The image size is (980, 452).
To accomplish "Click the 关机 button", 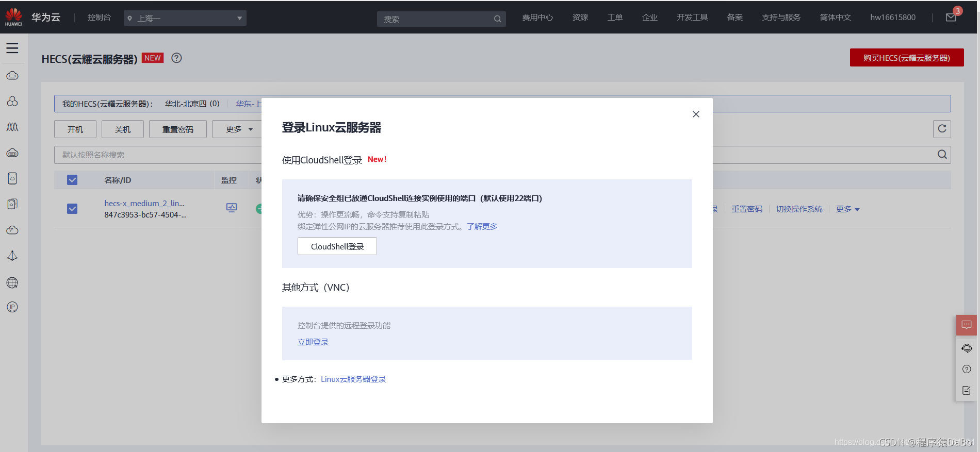I will point(123,129).
